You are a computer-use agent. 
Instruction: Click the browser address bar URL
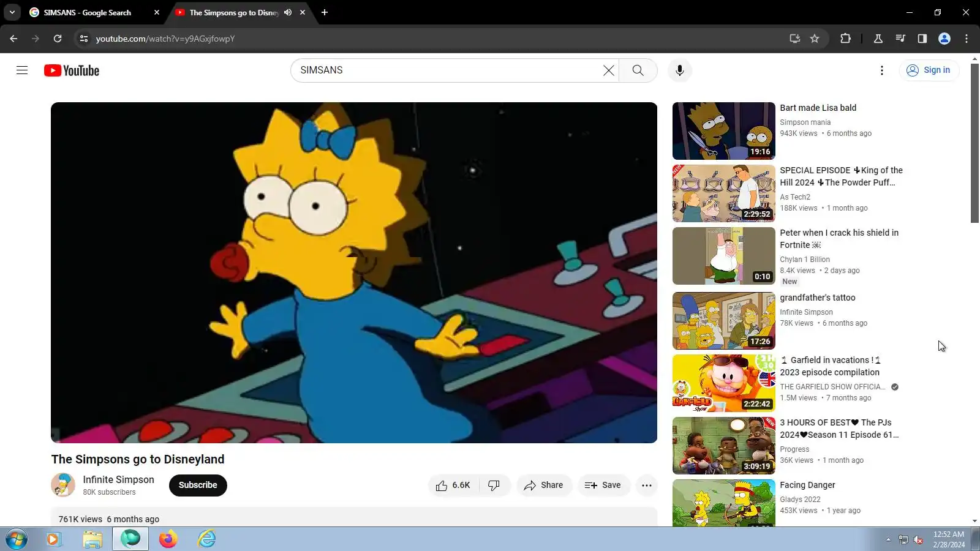[x=165, y=39]
